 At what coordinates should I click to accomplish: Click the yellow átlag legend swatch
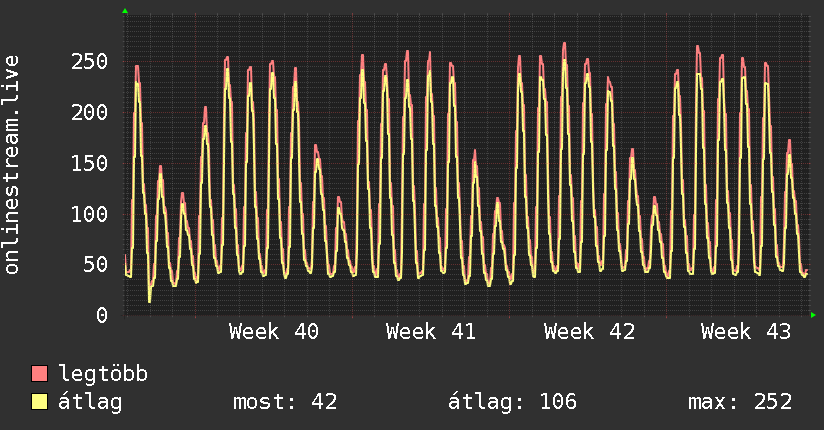click(39, 402)
